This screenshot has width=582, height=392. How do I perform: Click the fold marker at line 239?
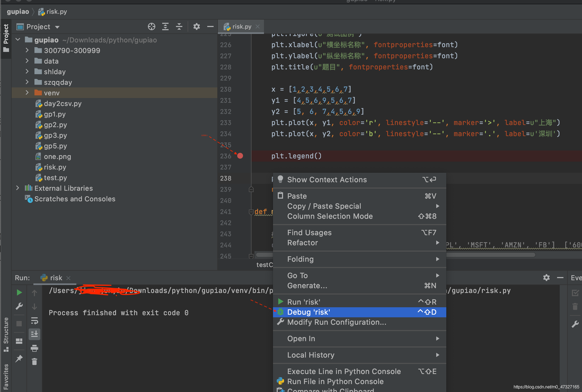coord(251,189)
